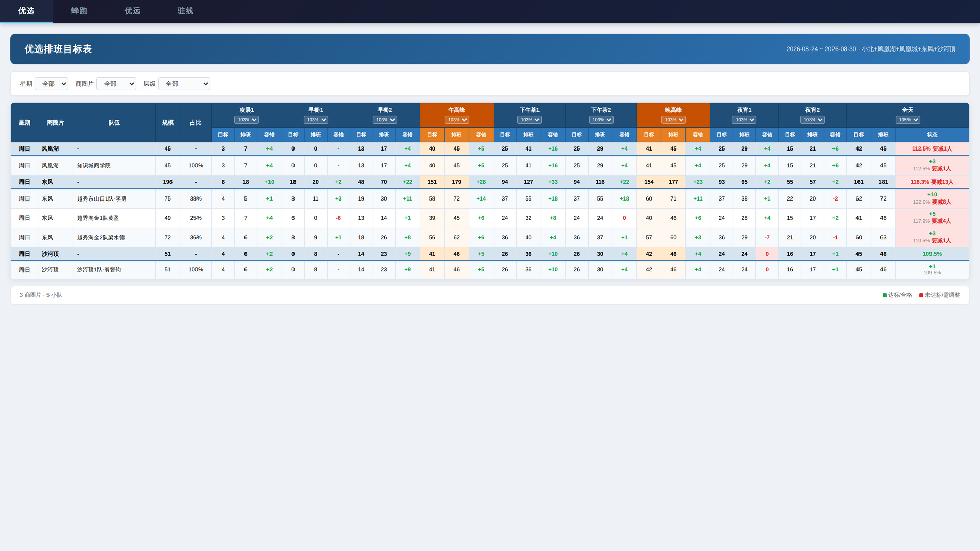The height and width of the screenshot is (551, 980).
Task: Click the red 未达标/需调整 legend
Action: (x=940, y=295)
